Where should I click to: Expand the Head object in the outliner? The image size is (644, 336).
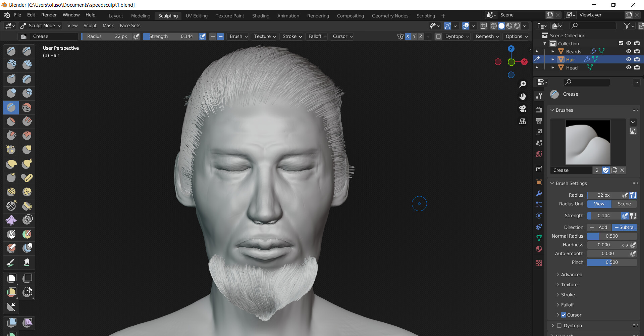553,67
